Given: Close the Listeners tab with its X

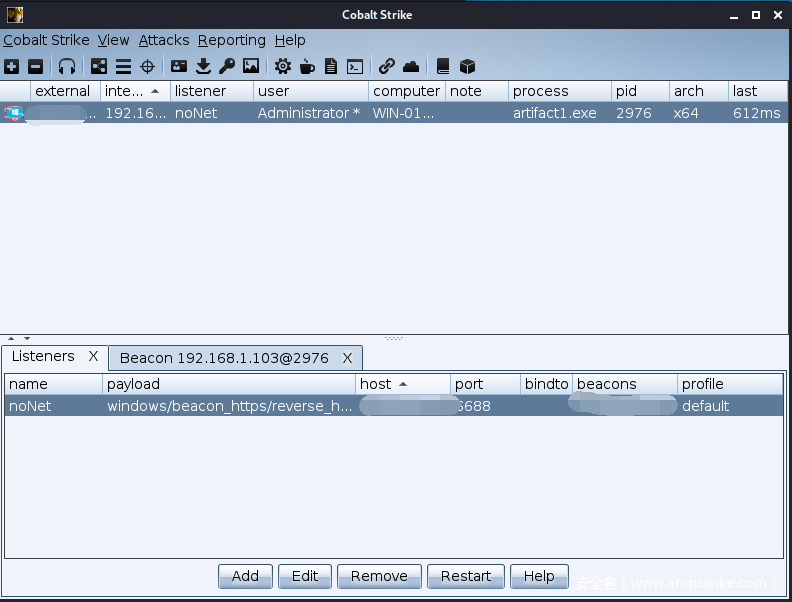Looking at the screenshot, I should (93, 357).
